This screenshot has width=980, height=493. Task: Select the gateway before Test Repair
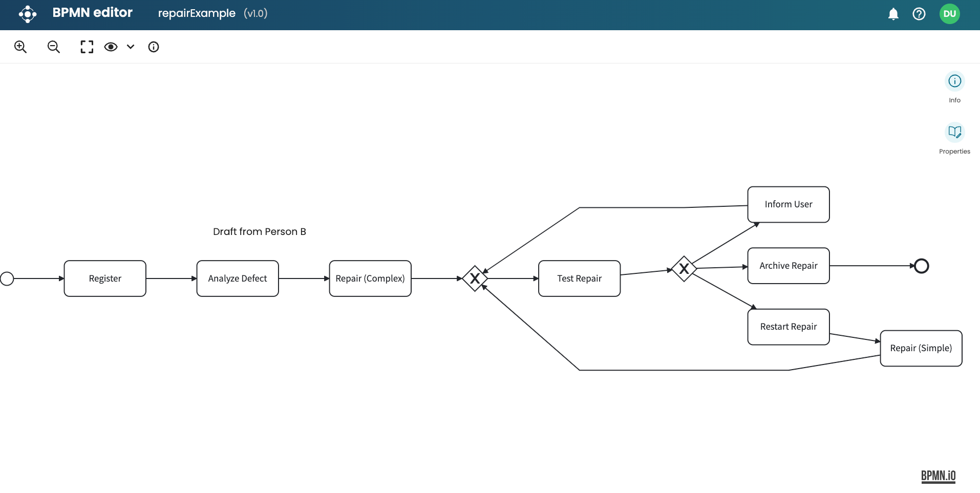tap(475, 278)
